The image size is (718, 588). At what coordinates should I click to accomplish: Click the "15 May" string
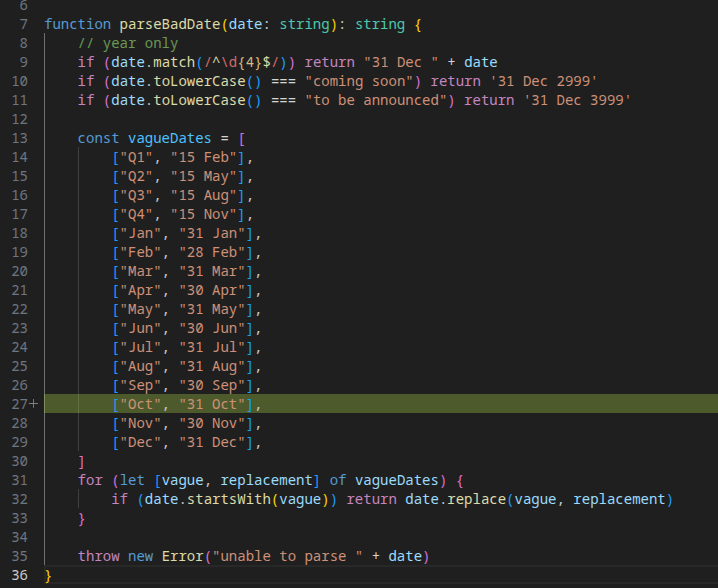(x=204, y=176)
